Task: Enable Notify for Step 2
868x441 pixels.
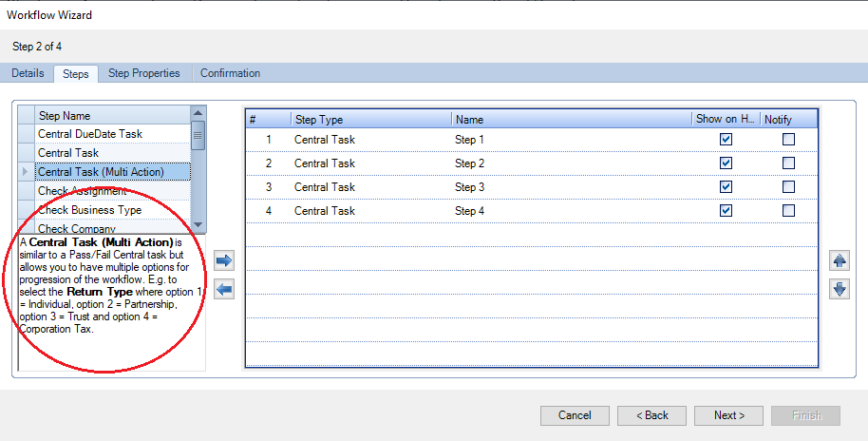Action: [x=788, y=163]
